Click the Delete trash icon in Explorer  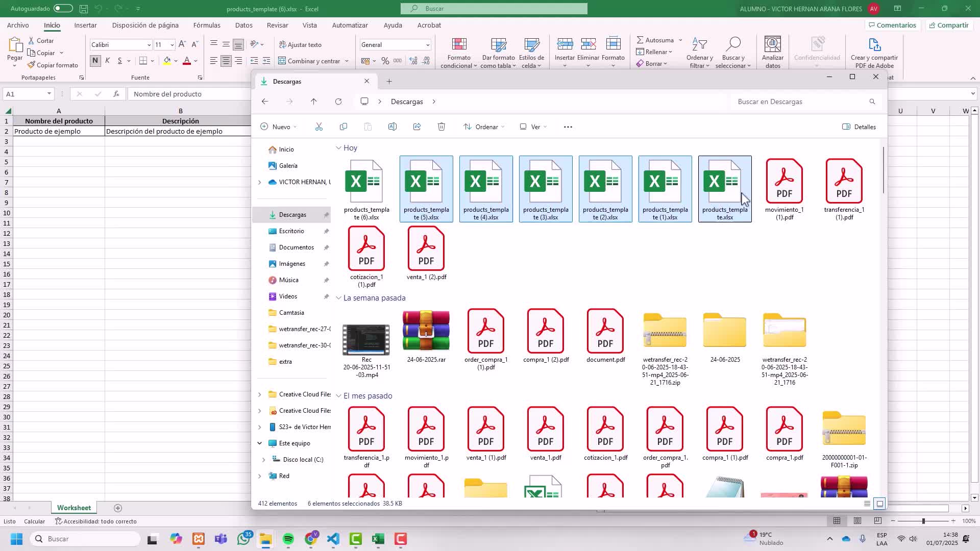(442, 127)
